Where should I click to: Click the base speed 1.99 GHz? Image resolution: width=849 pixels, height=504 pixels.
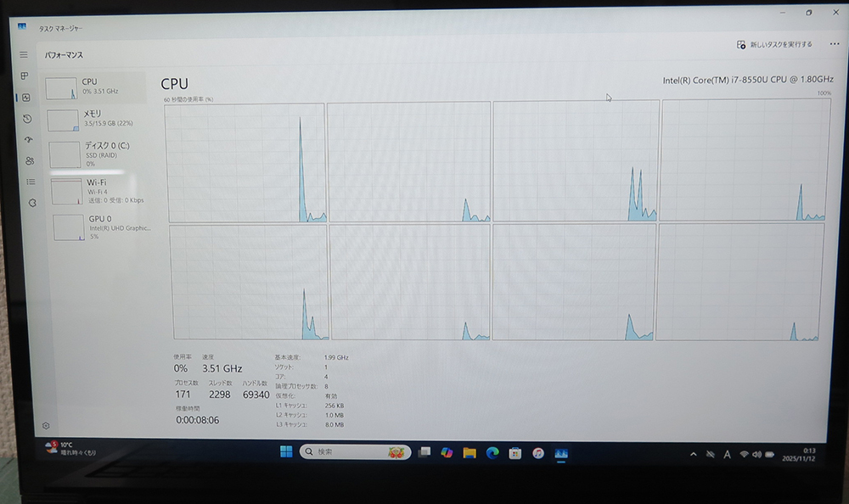pos(336,357)
